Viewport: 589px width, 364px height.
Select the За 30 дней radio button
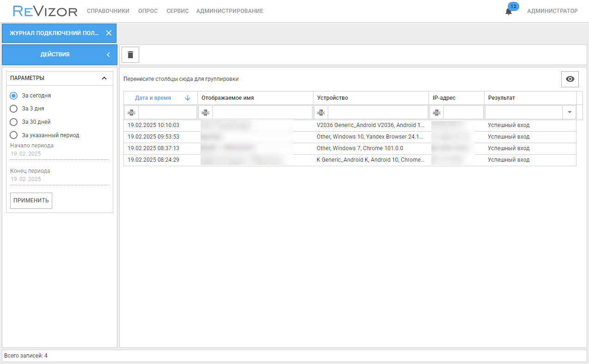[14, 122]
